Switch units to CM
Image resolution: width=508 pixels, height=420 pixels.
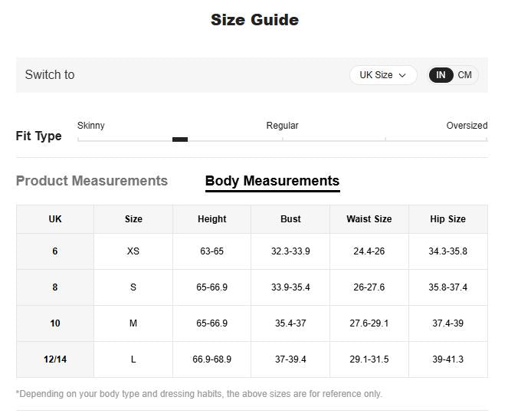(465, 75)
